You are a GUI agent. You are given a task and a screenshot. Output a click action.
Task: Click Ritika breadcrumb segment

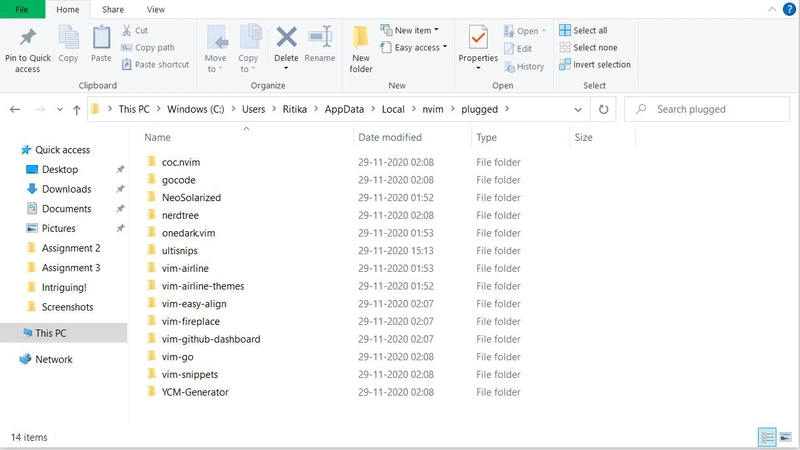(x=295, y=109)
